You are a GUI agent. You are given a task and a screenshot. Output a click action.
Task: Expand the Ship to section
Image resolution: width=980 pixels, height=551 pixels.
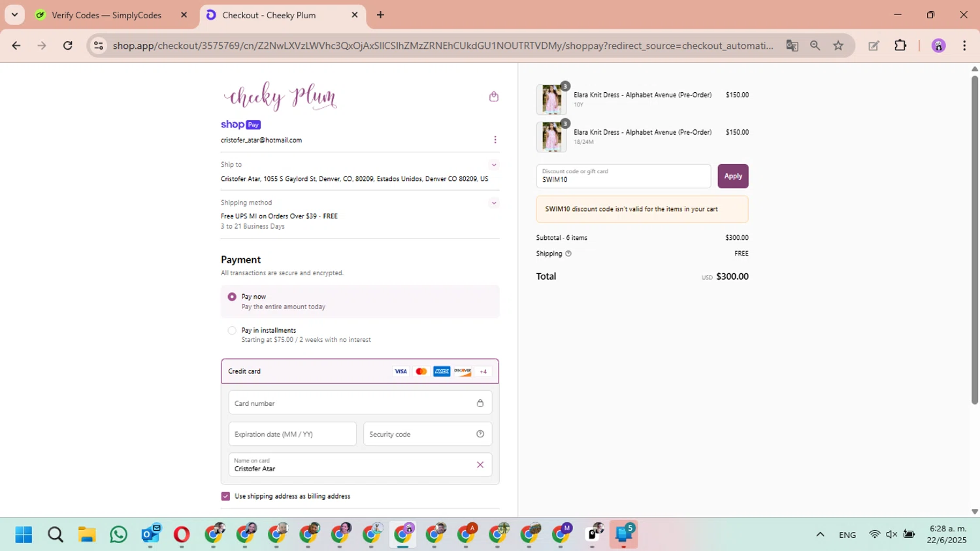[494, 165]
